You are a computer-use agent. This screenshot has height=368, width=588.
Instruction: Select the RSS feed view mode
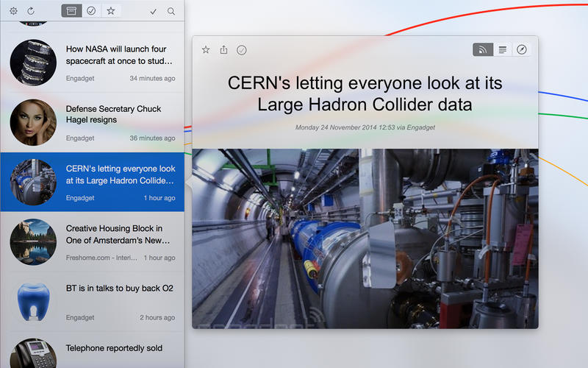click(483, 50)
